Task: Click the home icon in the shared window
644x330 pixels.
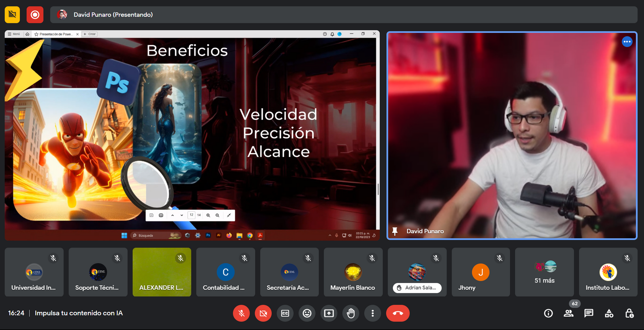Action: (27, 34)
